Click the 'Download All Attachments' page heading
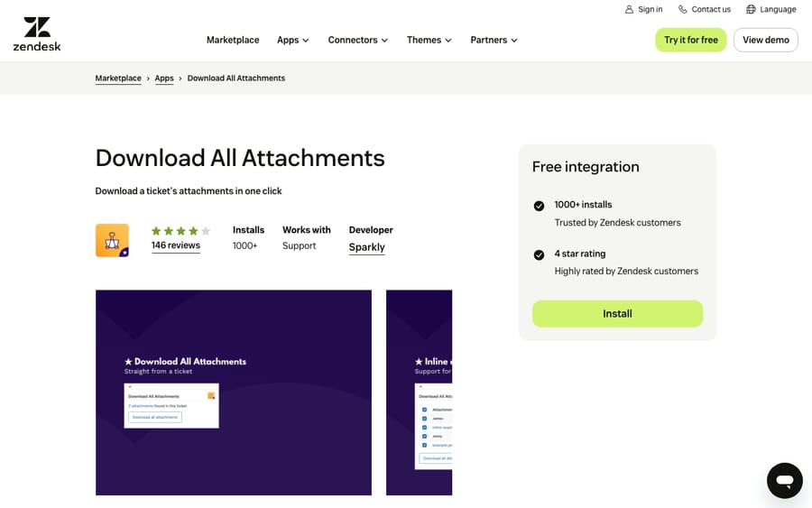Image resolution: width=812 pixels, height=508 pixels. (x=240, y=158)
